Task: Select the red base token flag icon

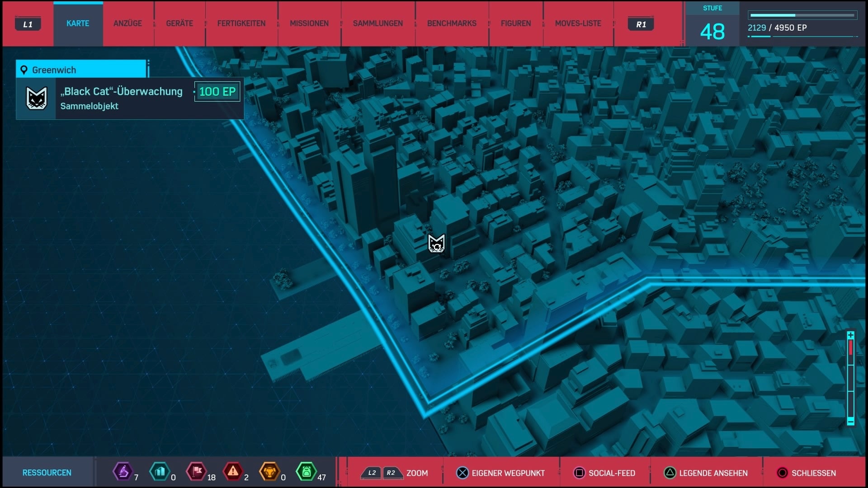Action: pos(197,472)
